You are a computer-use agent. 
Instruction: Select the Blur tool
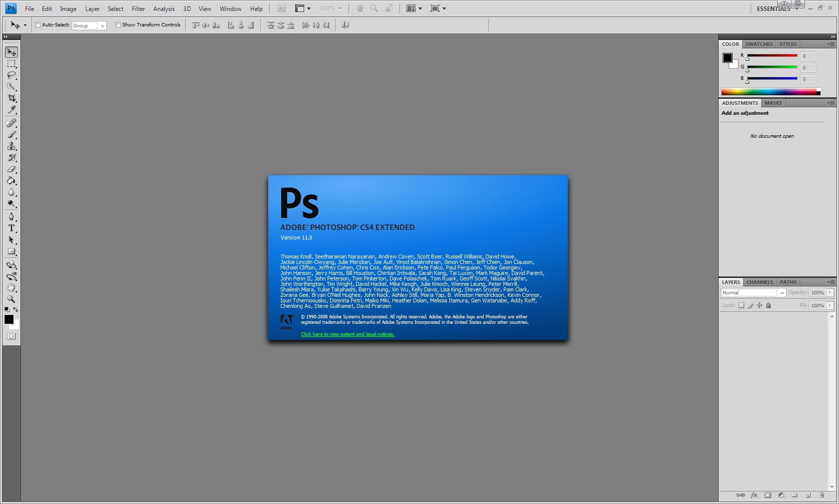click(11, 192)
